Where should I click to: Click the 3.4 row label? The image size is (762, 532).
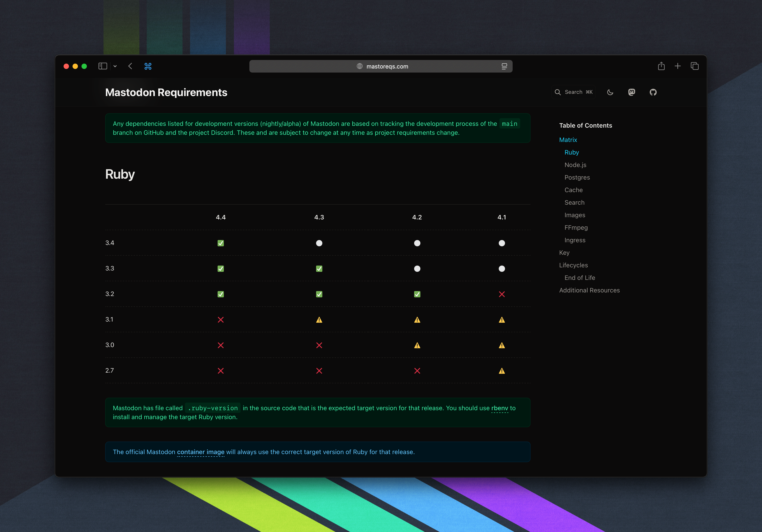[109, 243]
